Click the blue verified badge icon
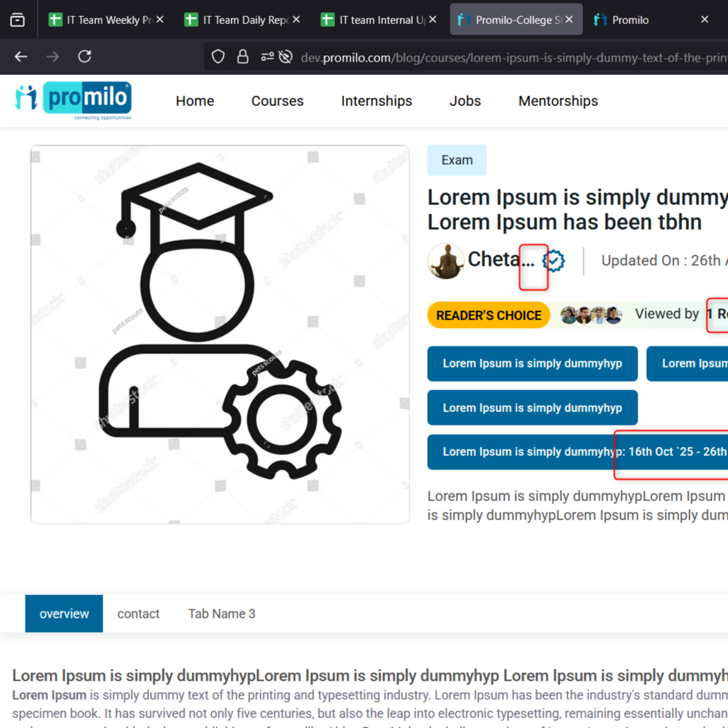 (x=554, y=261)
